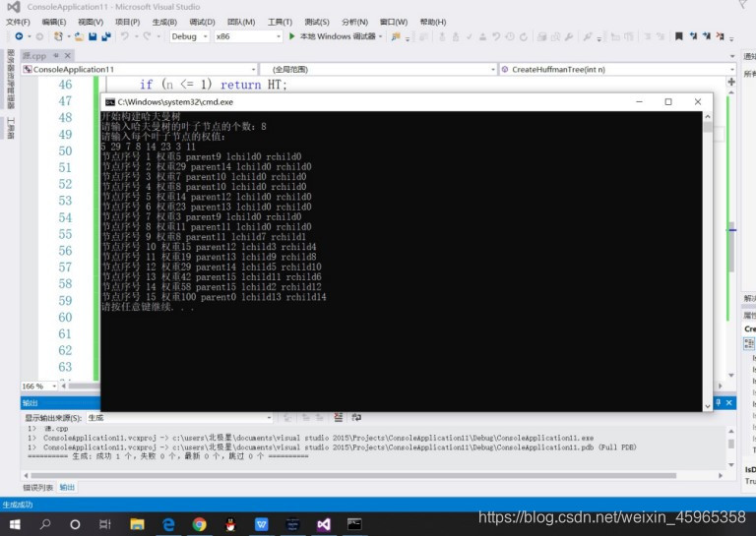Go to the previous bookmark icon
This screenshot has height=536, width=756.
pos(693,36)
